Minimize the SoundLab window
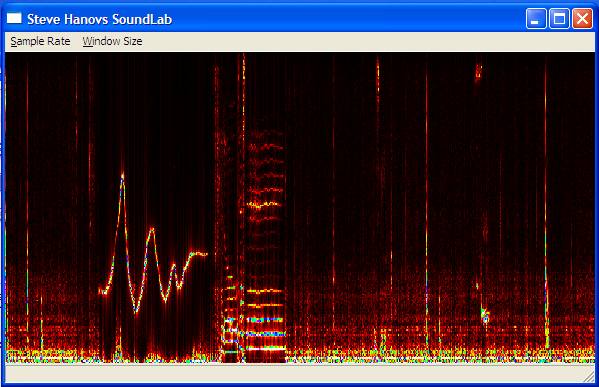 536,19
